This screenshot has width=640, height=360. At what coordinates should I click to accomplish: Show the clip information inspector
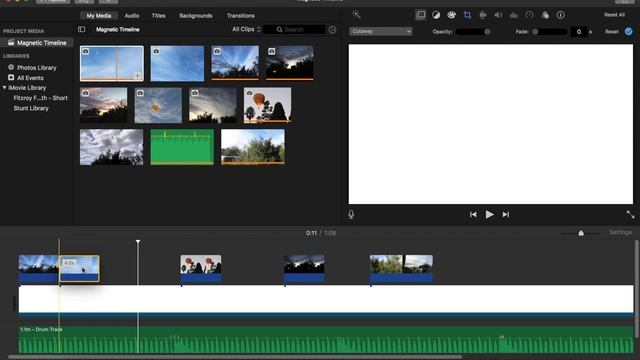[561, 15]
